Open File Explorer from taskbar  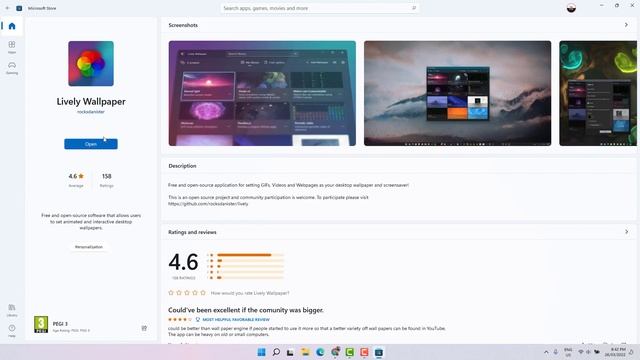305,352
